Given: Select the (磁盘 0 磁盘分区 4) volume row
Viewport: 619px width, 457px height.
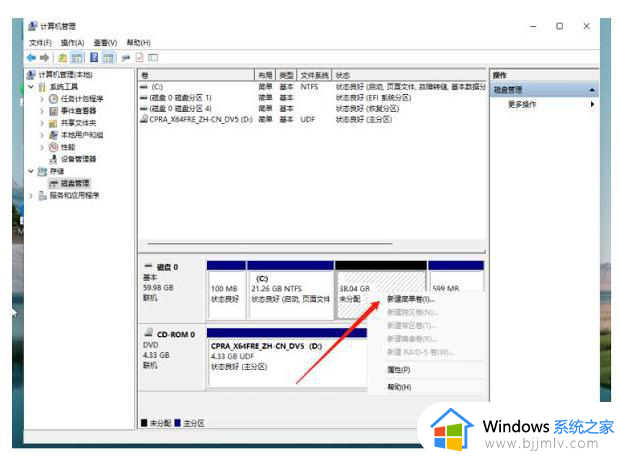Looking at the screenshot, I should [312, 108].
